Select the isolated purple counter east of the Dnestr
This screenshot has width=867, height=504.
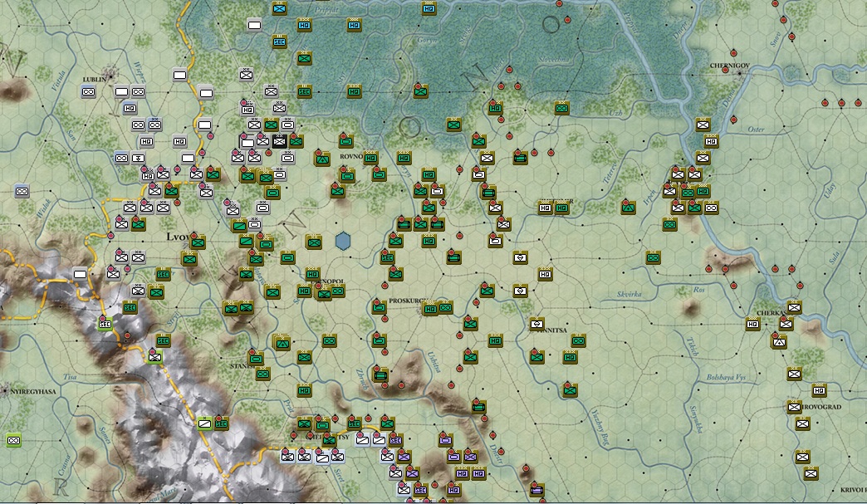(537, 490)
